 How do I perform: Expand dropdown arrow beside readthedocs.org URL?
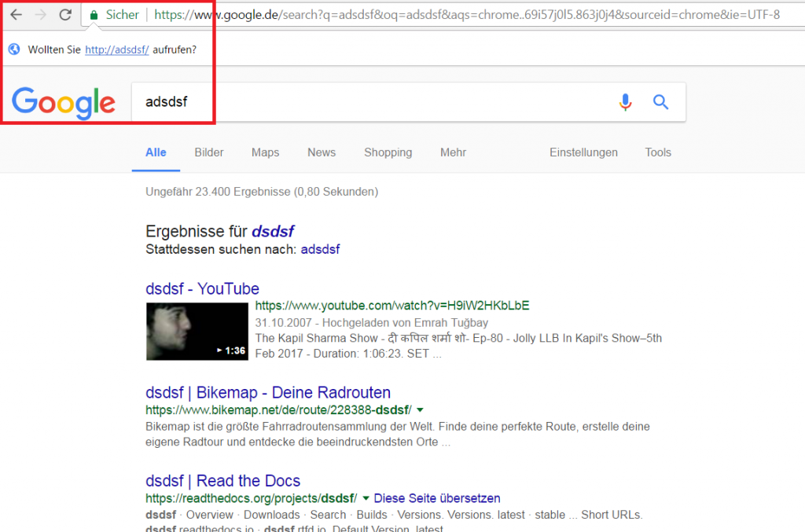click(366, 498)
